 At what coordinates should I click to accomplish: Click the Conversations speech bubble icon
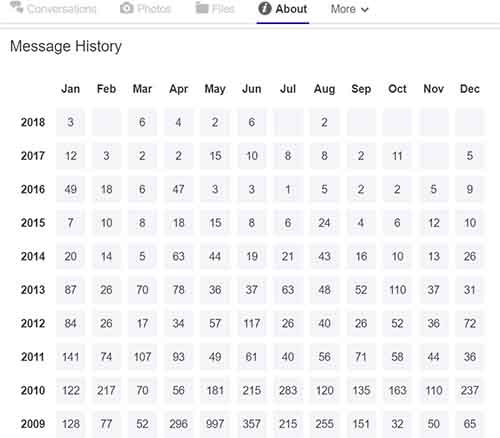click(16, 7)
